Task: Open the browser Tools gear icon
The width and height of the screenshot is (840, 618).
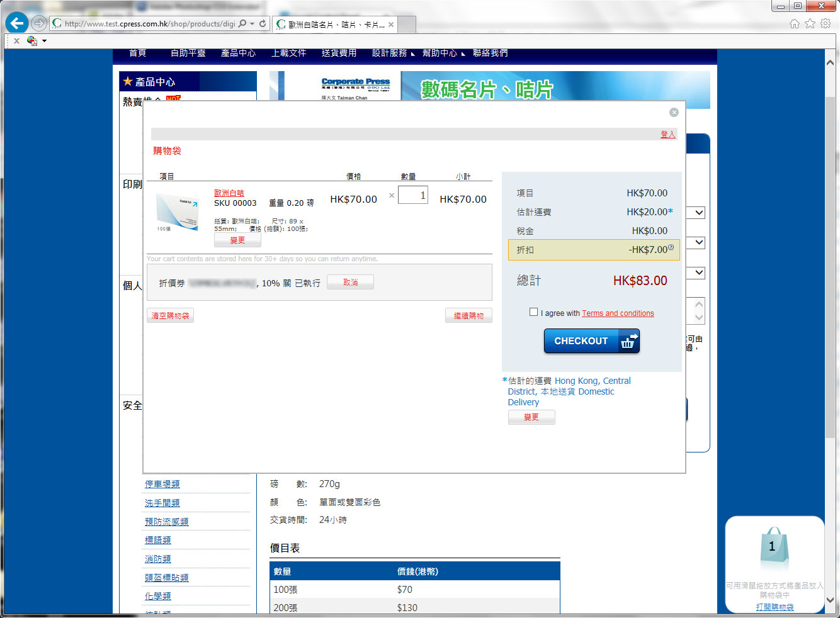Action: click(x=826, y=24)
